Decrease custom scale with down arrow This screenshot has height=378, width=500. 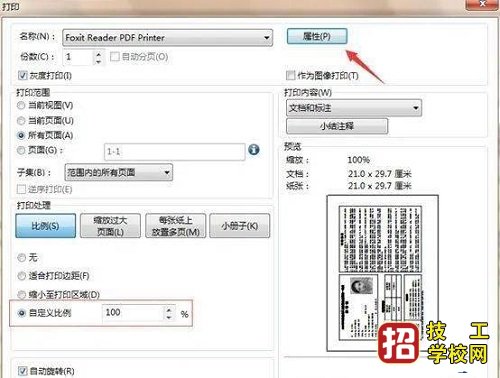click(169, 317)
